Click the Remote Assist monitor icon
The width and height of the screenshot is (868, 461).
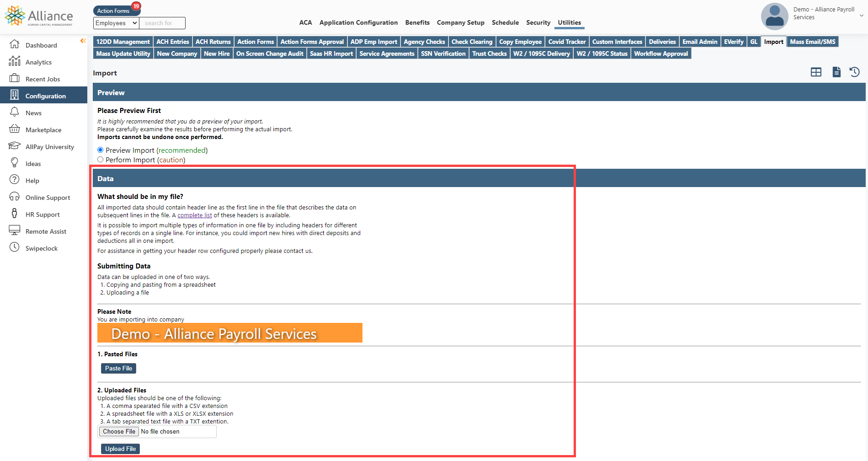click(x=15, y=230)
